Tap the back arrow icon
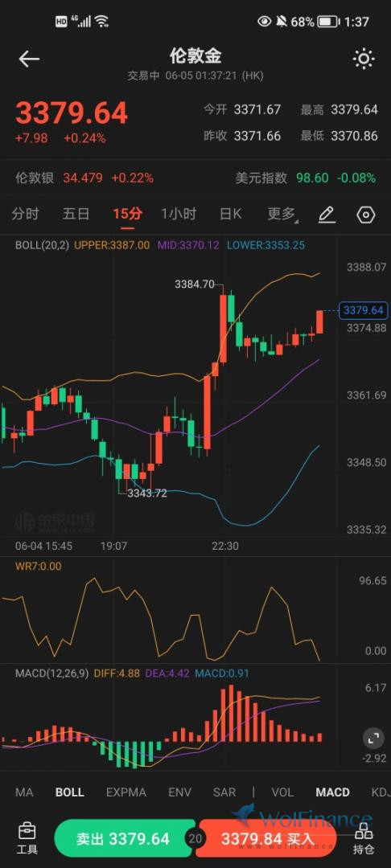391x868 pixels. click(29, 59)
